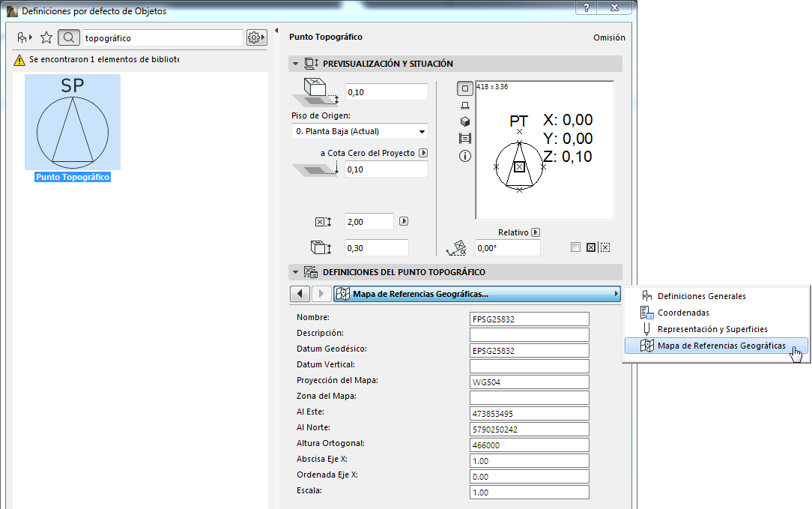Click the rotation angle field 0,00°
812x509 pixels.
pos(508,248)
